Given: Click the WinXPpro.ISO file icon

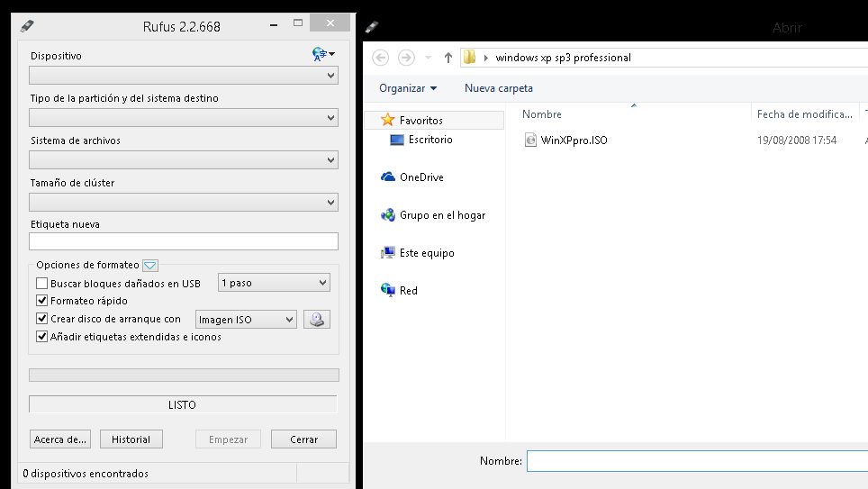Looking at the screenshot, I should coord(530,140).
